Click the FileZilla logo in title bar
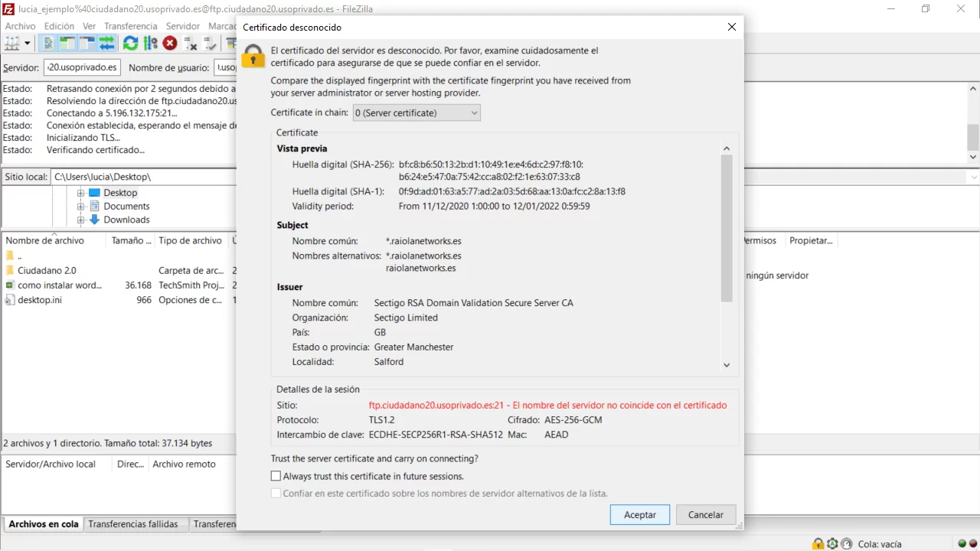Viewport: 980px width, 551px height. point(9,8)
